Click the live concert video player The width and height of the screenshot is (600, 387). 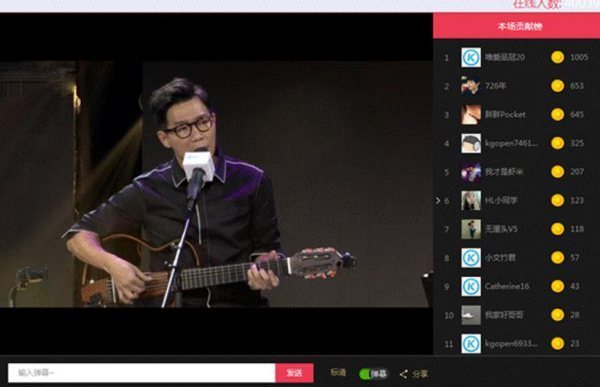point(216,184)
